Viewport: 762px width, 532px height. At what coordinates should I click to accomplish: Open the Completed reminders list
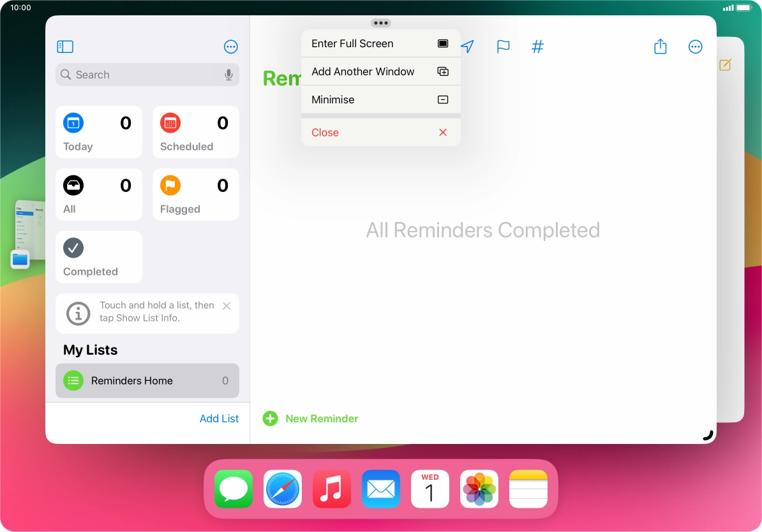[x=98, y=256]
